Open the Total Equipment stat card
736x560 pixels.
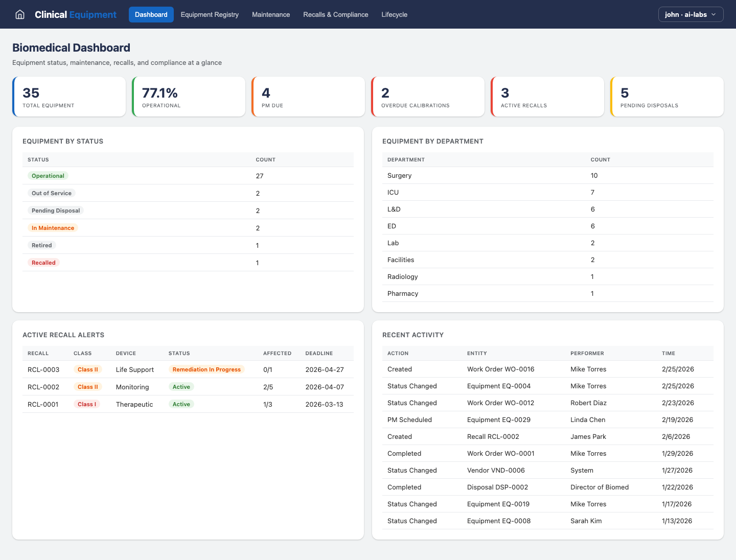69,97
